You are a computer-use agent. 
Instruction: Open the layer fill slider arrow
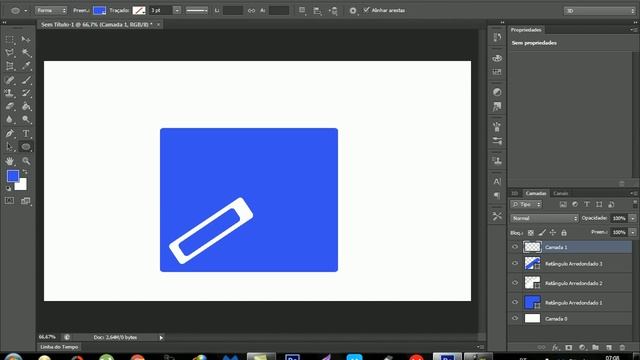pos(633,232)
